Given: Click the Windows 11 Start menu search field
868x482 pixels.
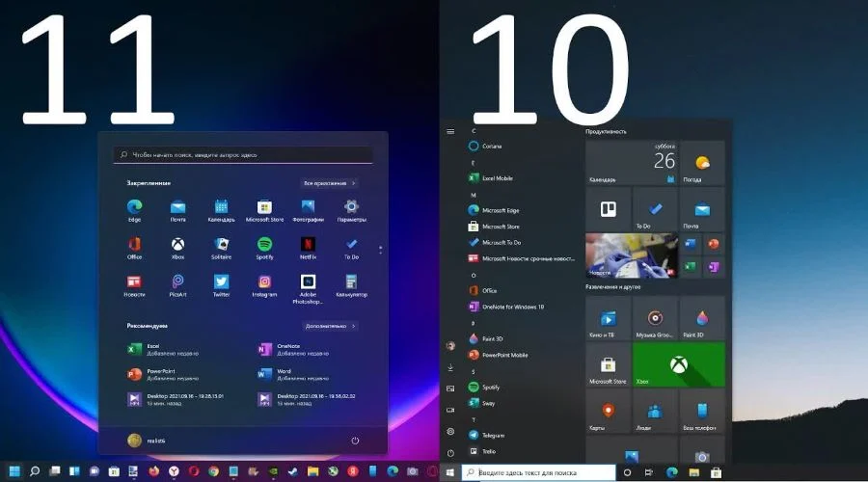Looking at the screenshot, I should pyautogui.click(x=244, y=155).
